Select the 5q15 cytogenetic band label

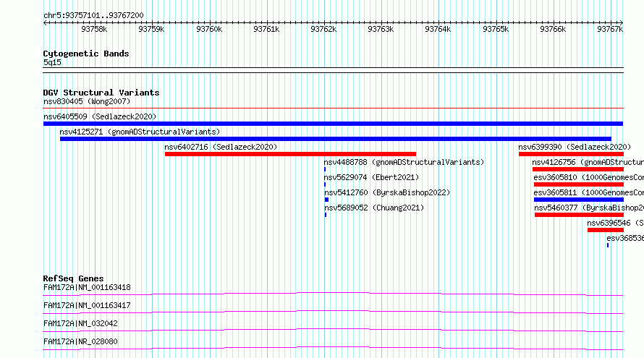[x=52, y=62]
